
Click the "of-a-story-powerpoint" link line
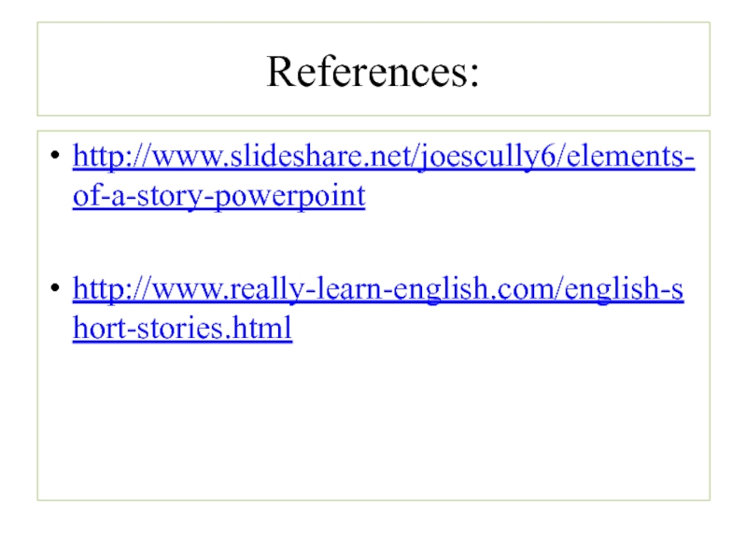tap(218, 197)
